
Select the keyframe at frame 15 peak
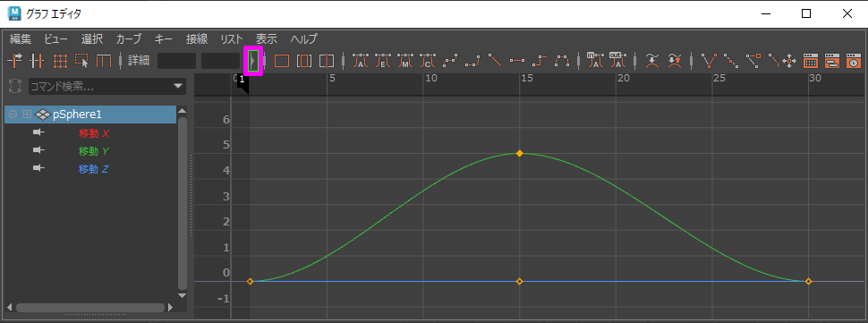(x=519, y=153)
